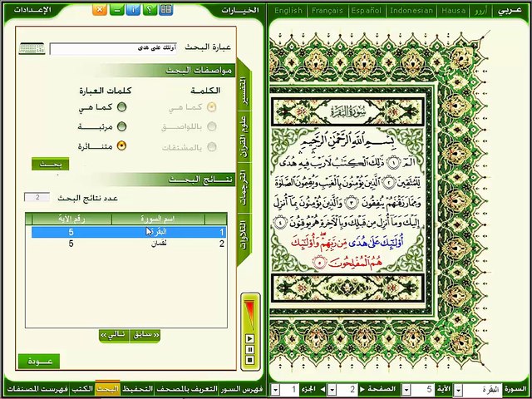Open the الصفحة dropdown arrow
532x399 pixels.
pyautogui.click(x=332, y=389)
